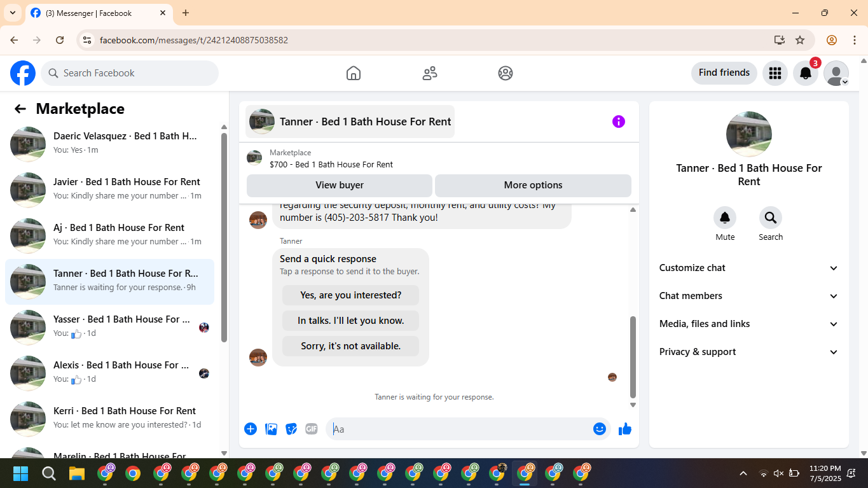Open the Facebook menu grid icon
The width and height of the screenshot is (868, 488).
pyautogui.click(x=775, y=73)
